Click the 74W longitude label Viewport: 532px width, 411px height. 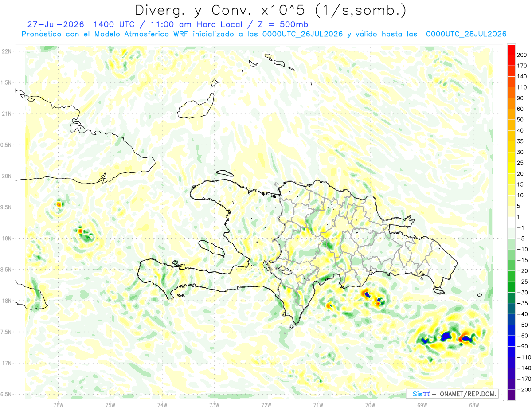[162, 405]
